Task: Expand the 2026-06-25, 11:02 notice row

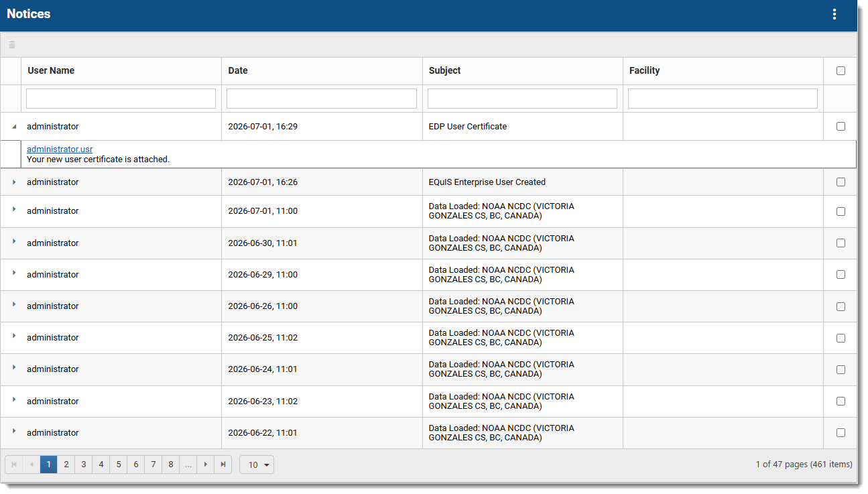Action: (x=14, y=336)
